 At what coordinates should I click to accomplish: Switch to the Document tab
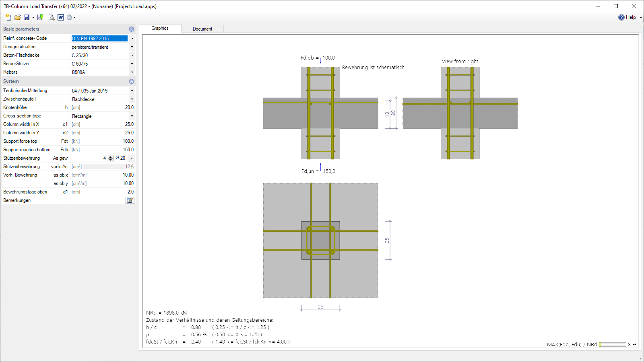point(202,29)
